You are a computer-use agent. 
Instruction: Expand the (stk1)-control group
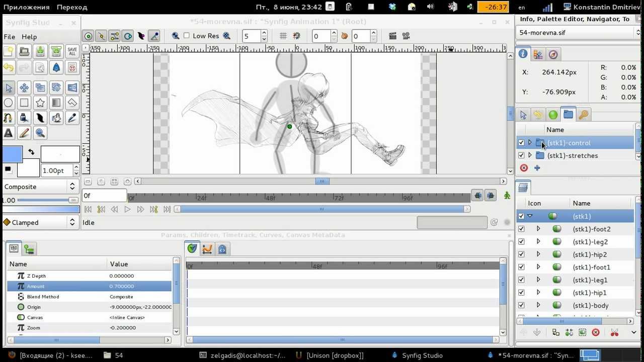pyautogui.click(x=530, y=143)
